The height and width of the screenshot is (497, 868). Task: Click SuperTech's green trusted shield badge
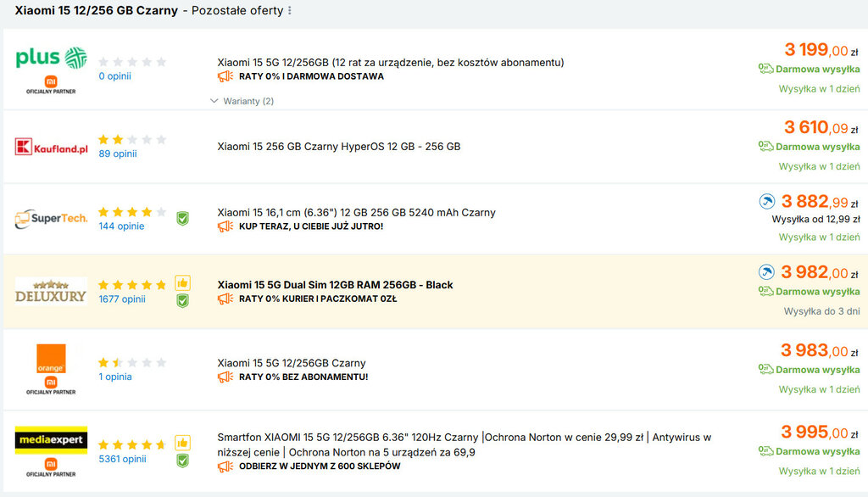pos(182,219)
